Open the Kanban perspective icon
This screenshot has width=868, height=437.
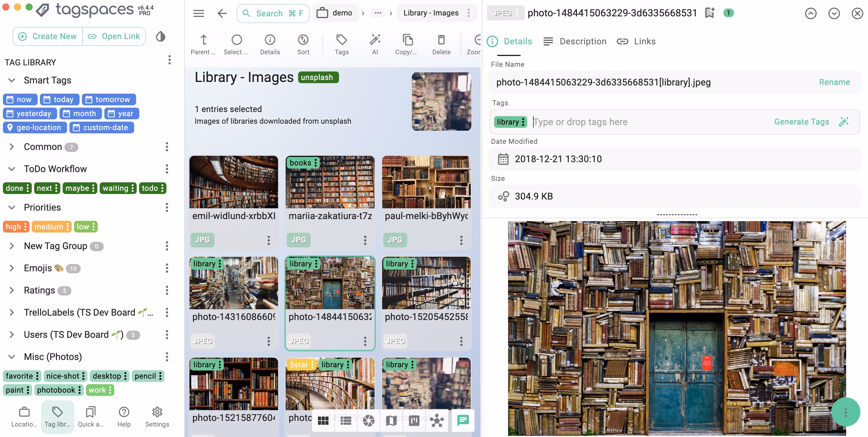[x=414, y=420]
